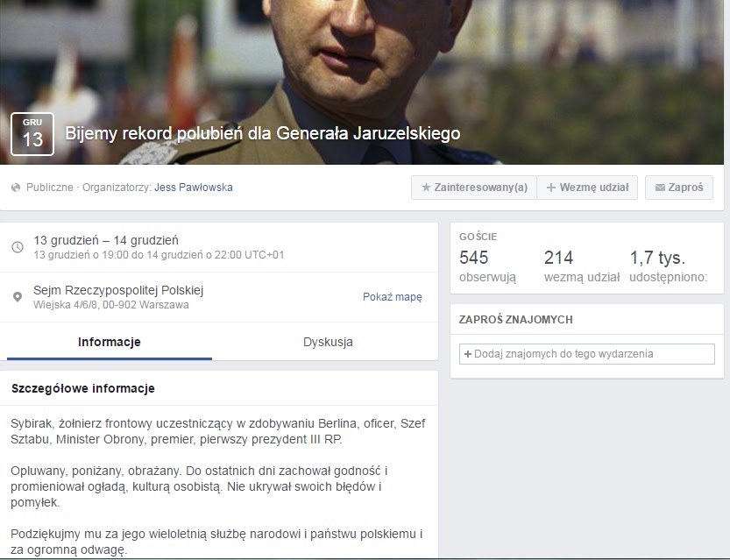The width and height of the screenshot is (730, 560).
Task: Click the globe Publiczne privacy icon
Action: tap(16, 188)
